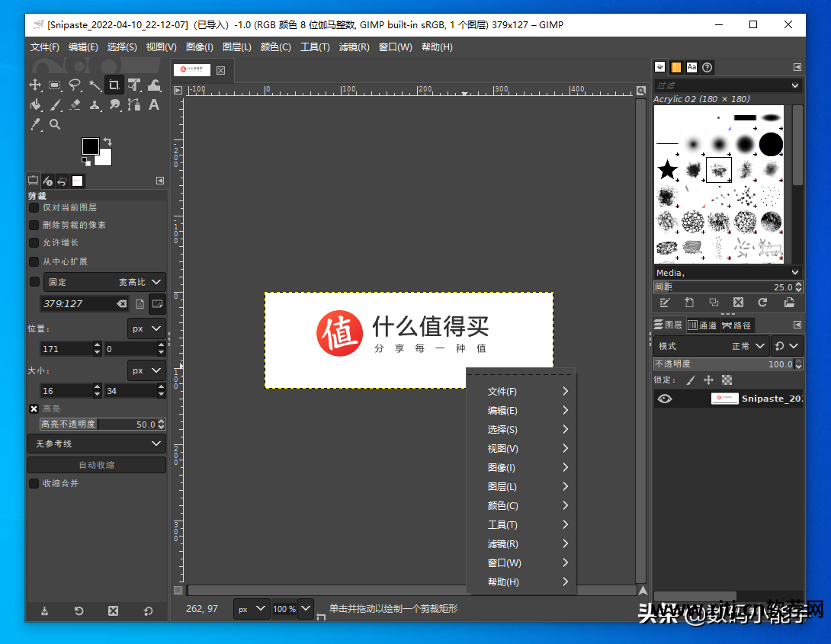Screen dimensions: 831x644
Task: Open the layer 模式 正常 dropdown
Action: tap(711, 346)
